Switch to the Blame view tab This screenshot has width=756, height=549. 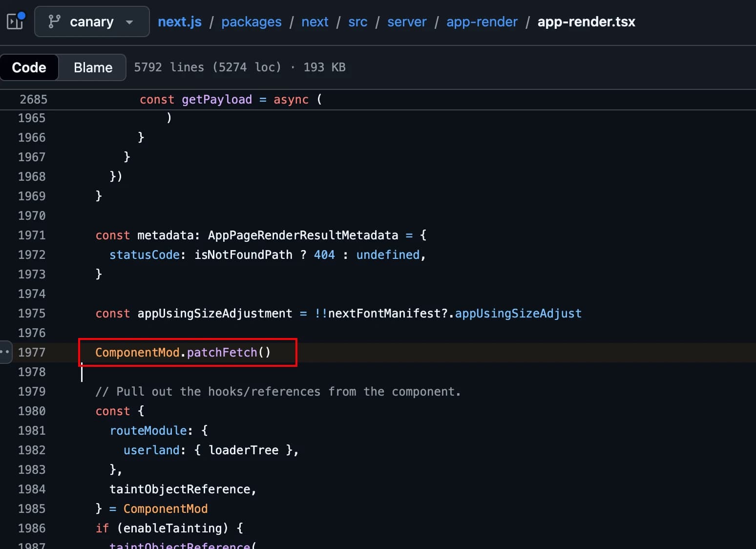coord(93,67)
